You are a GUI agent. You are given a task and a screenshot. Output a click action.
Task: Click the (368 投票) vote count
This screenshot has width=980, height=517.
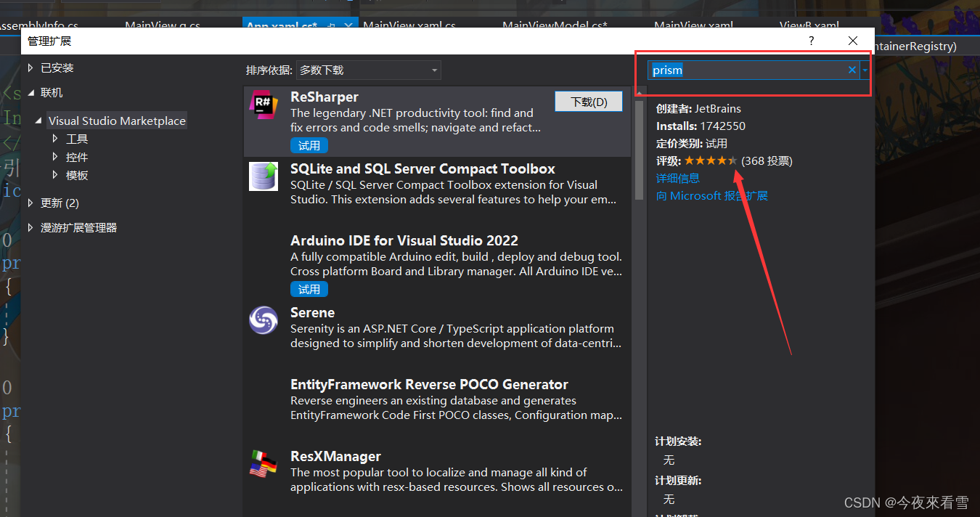(767, 160)
